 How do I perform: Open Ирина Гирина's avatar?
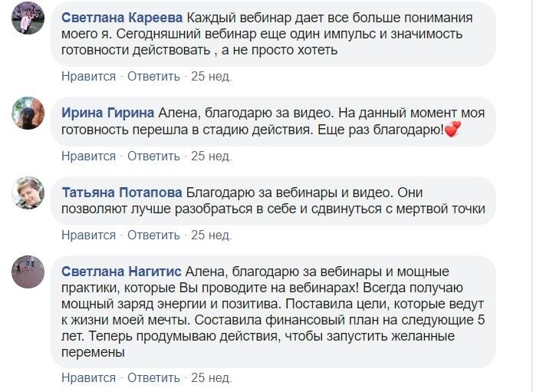(28, 114)
